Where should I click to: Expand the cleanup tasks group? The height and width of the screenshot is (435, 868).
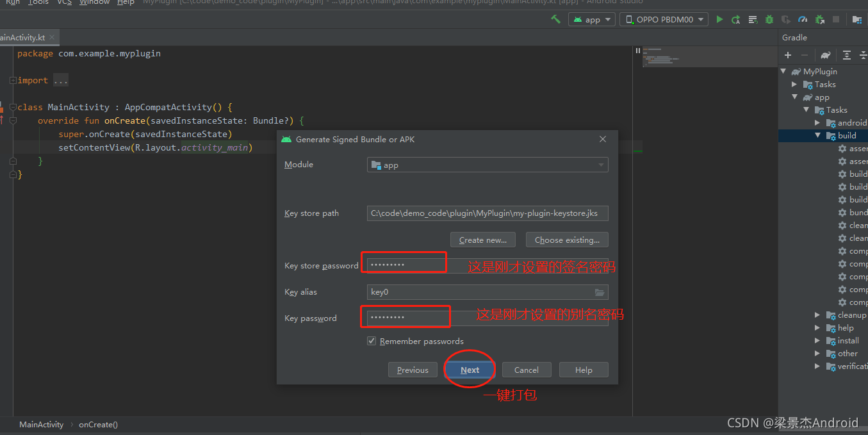point(817,315)
